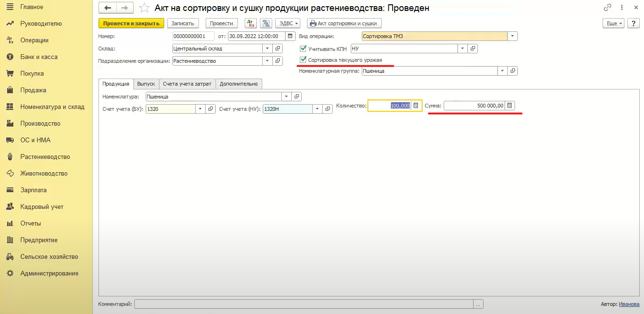644x314 pixels.
Task: Expand the Счет учета (БУ) dropdown
Action: tap(200, 109)
